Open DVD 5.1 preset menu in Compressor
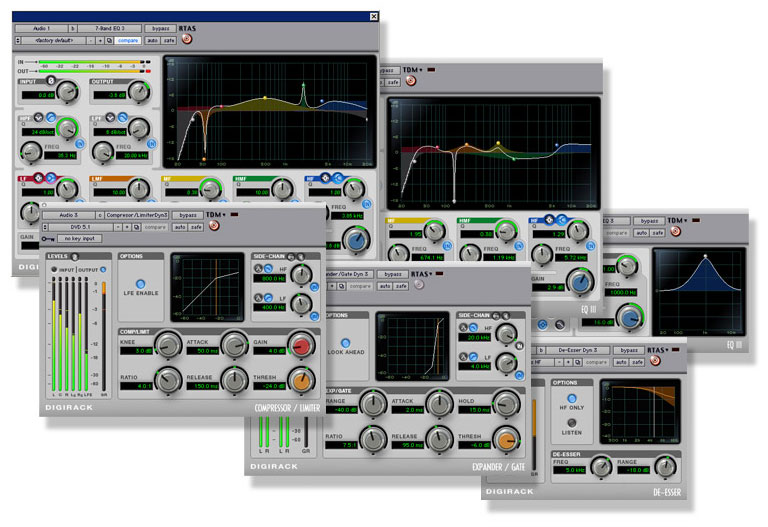 [80, 227]
